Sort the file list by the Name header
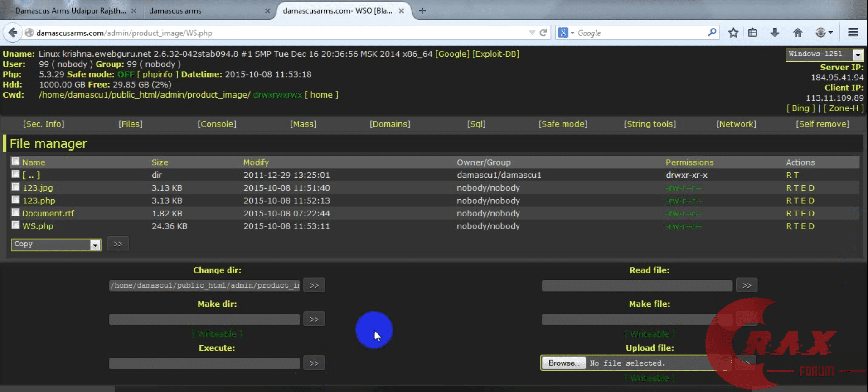868x392 pixels. coord(34,162)
